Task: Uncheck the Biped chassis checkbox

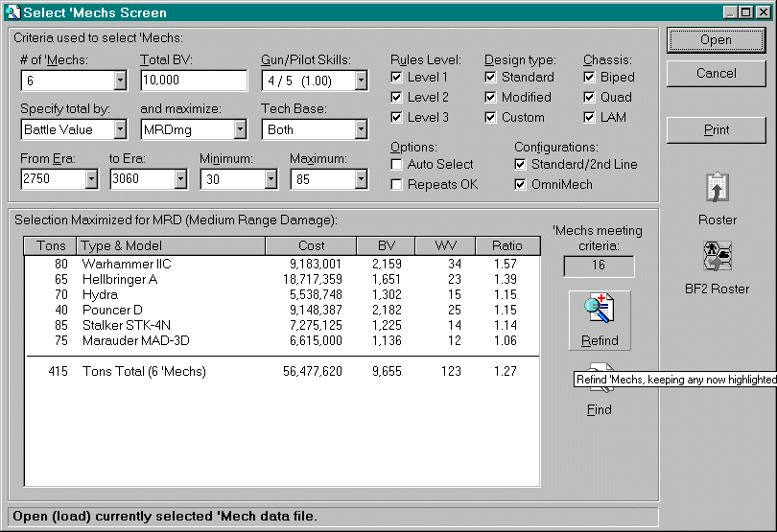Action: coord(589,78)
